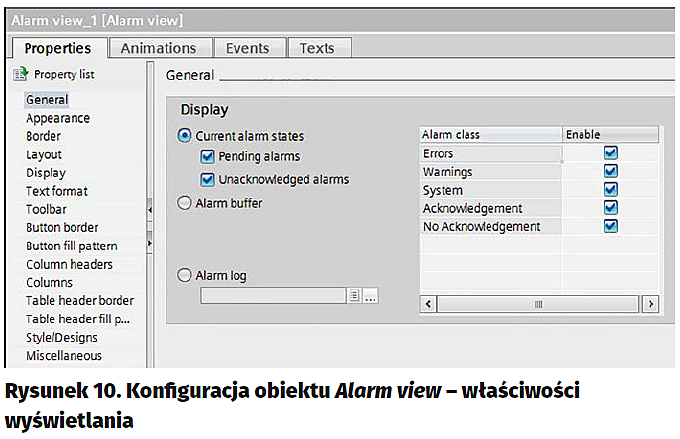Select Appearance in the property list
Viewport: 680px width, 439px height.
tap(58, 118)
